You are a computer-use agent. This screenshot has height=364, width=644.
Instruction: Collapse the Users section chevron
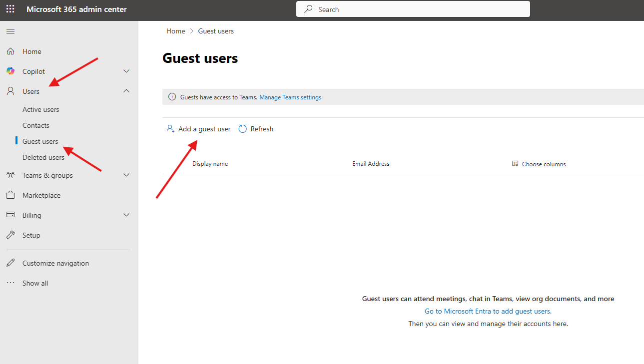click(126, 91)
